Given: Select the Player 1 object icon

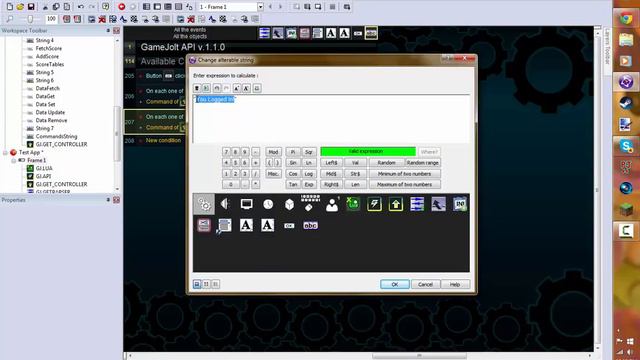Looking at the screenshot, I should click(x=332, y=204).
